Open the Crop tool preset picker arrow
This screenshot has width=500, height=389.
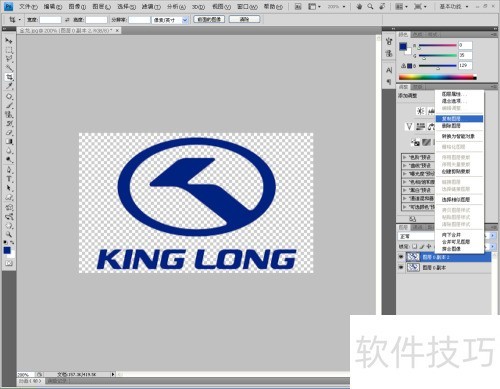(20, 20)
